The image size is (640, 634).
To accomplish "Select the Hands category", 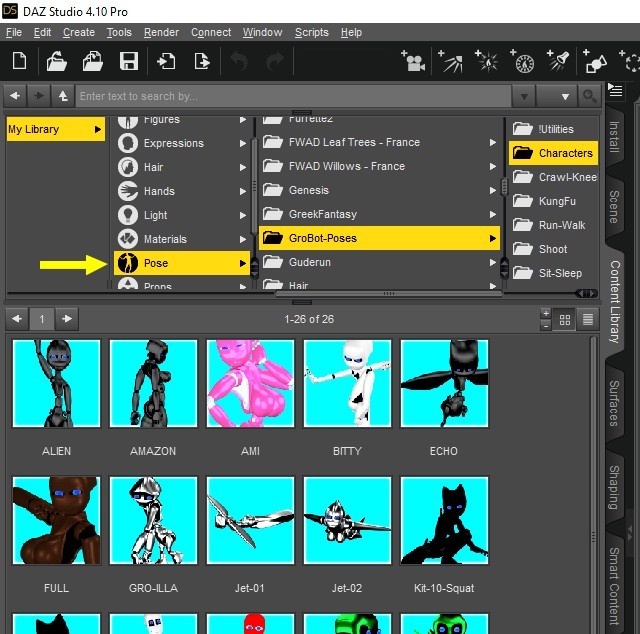I will point(182,191).
